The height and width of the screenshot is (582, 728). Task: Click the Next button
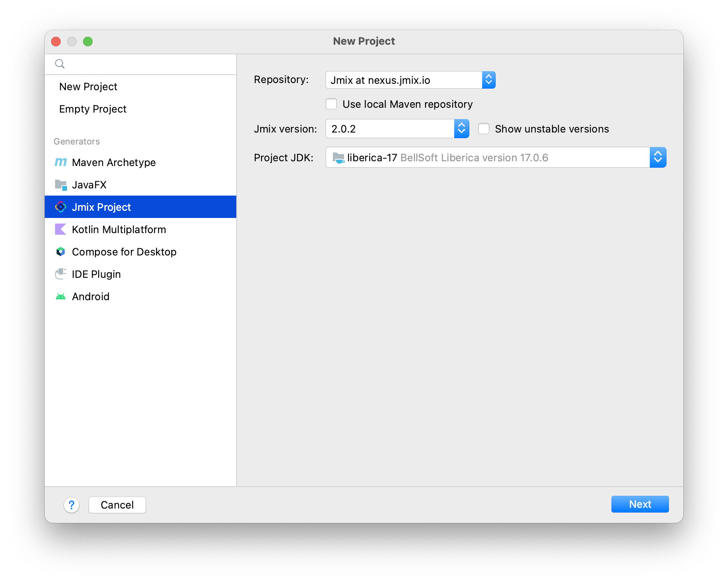(640, 504)
